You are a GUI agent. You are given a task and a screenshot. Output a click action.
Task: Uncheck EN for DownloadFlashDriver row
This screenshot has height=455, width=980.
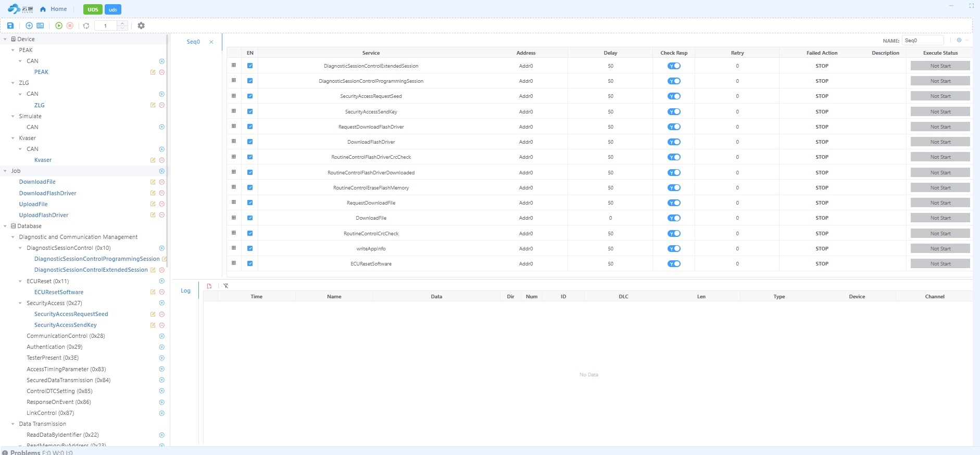250,142
